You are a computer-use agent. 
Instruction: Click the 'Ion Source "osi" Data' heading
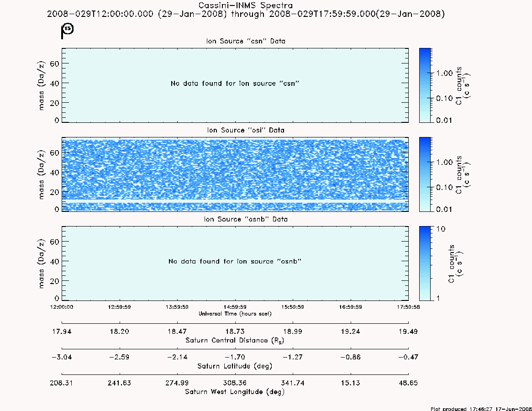pos(246,130)
